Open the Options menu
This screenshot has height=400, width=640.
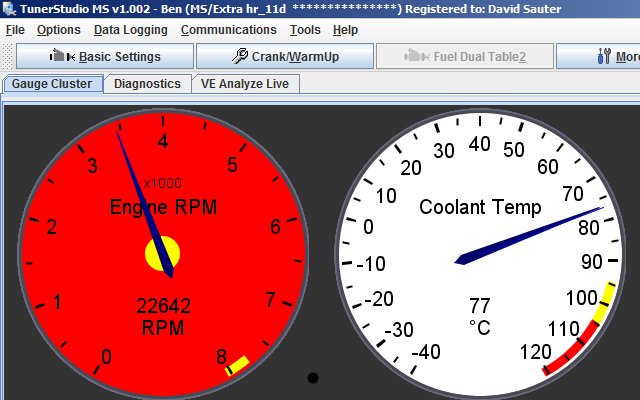tap(58, 30)
